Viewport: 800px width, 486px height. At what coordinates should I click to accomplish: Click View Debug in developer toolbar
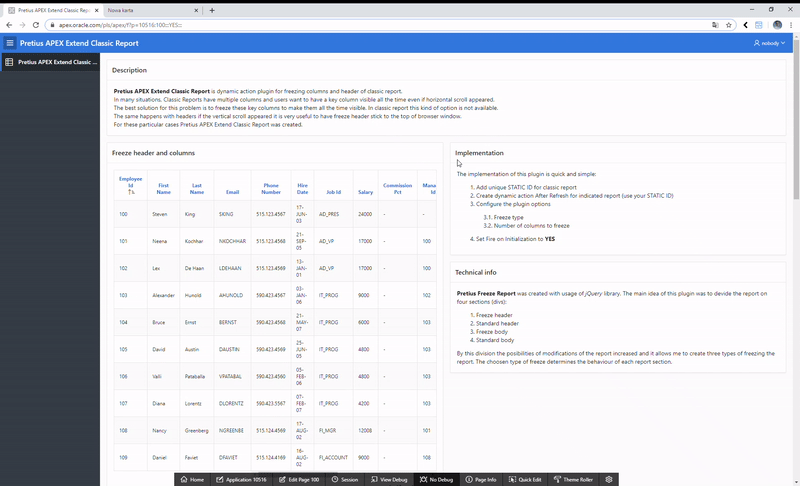tap(389, 479)
